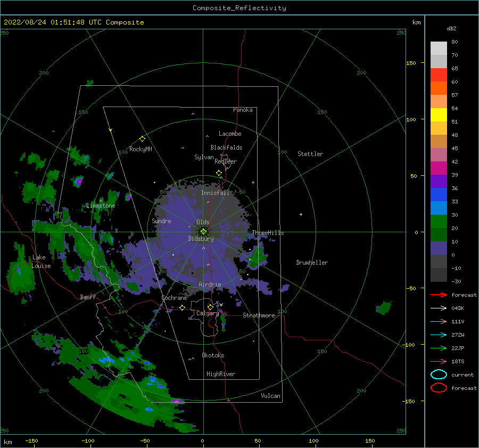Click the red forecast arrow legend icon
The height and width of the screenshot is (448, 479).
point(439,295)
